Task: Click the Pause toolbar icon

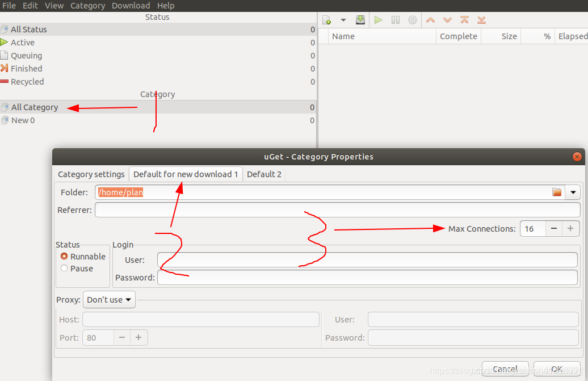Action: tap(396, 20)
